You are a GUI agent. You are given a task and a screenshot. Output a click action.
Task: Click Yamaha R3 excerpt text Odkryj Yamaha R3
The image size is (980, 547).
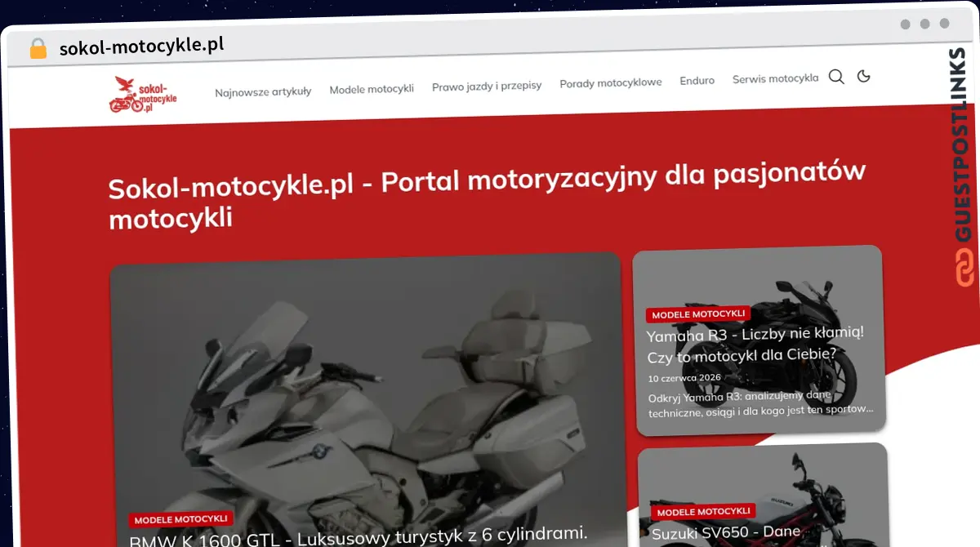[x=761, y=402]
